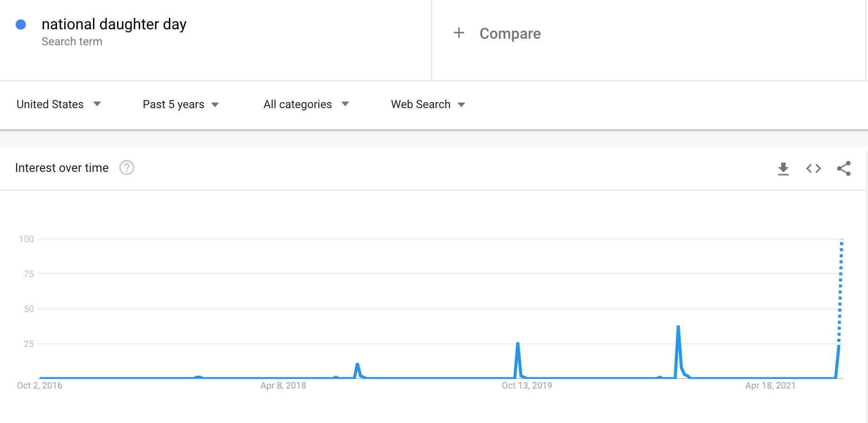
Task: Click the Oct 13, 2019 axis label
Action: tap(527, 385)
